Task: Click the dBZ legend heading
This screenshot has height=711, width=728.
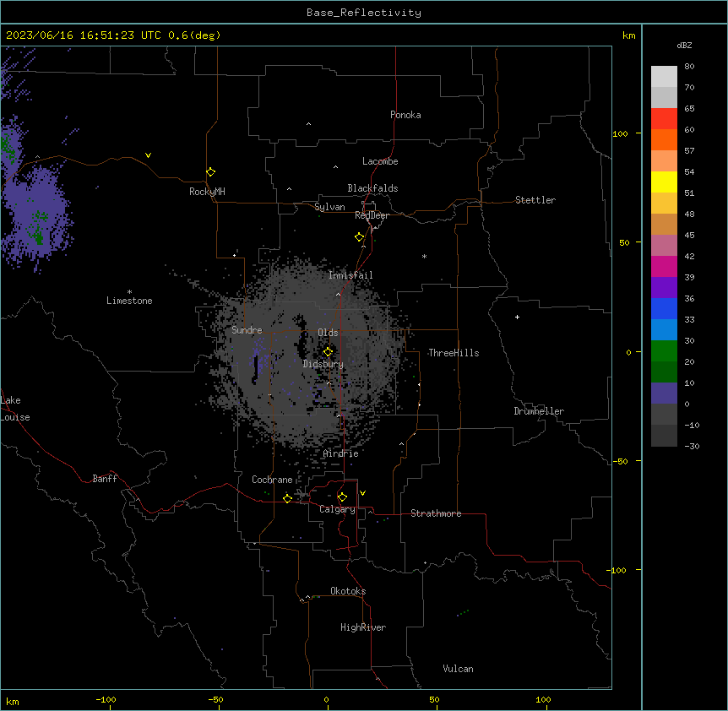Action: 684,45
